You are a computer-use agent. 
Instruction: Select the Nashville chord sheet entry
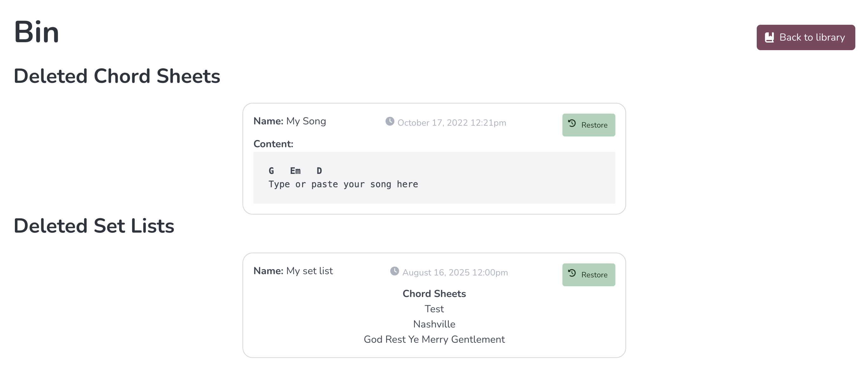coord(434,324)
